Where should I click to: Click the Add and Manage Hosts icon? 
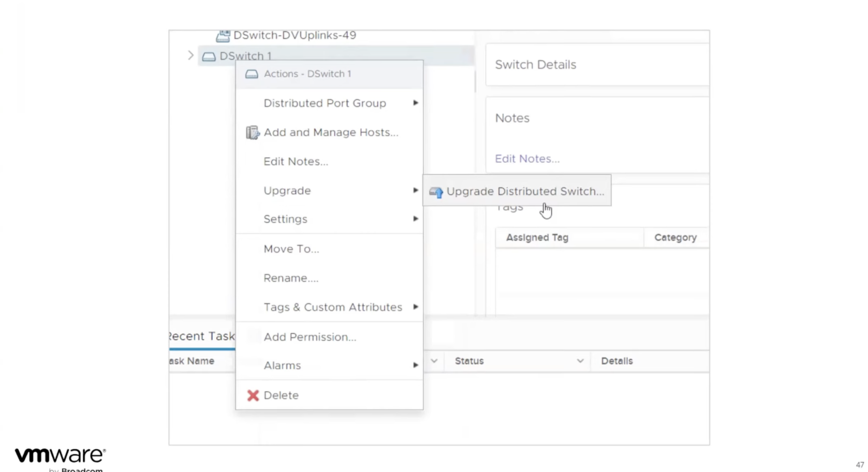253,132
